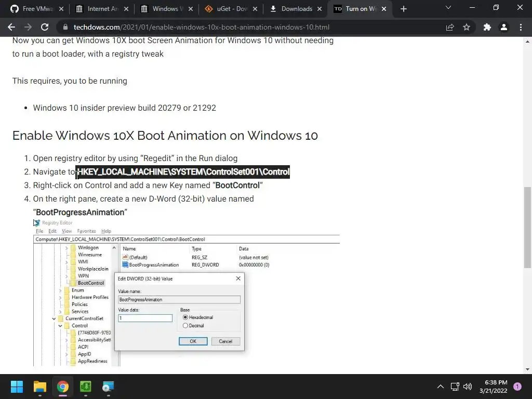Open the clock showing 6:38 PM
Viewport: 532px width, 399px height.
[494, 387]
